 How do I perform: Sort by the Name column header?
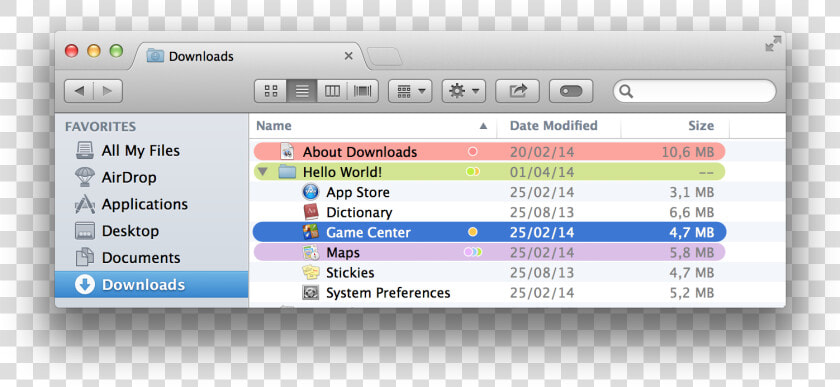pos(373,126)
